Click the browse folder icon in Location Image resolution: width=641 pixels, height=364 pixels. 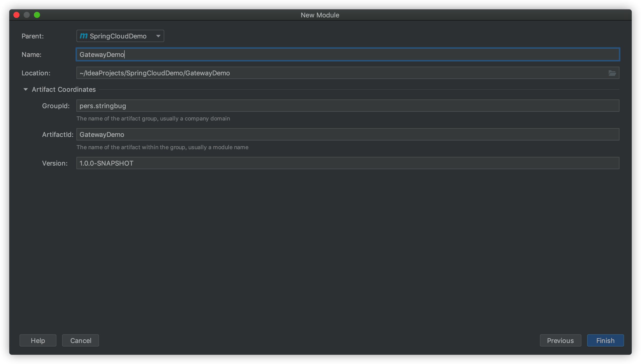[x=612, y=73]
